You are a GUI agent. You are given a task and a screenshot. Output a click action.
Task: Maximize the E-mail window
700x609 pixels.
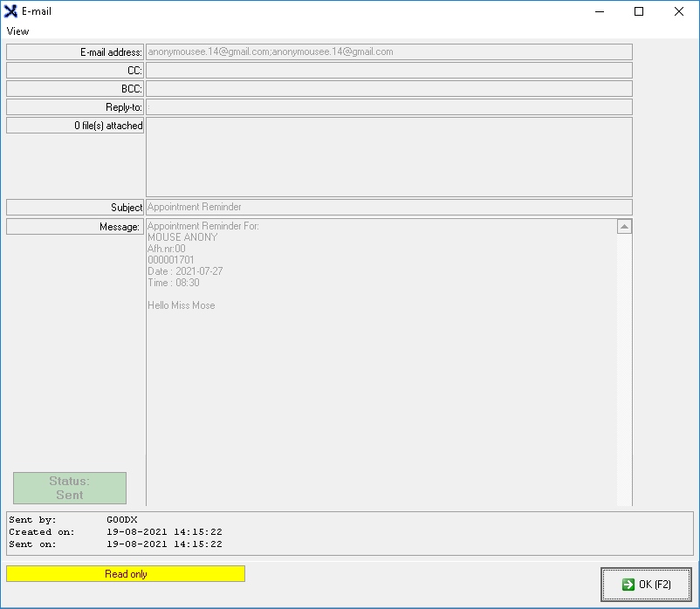(x=639, y=12)
